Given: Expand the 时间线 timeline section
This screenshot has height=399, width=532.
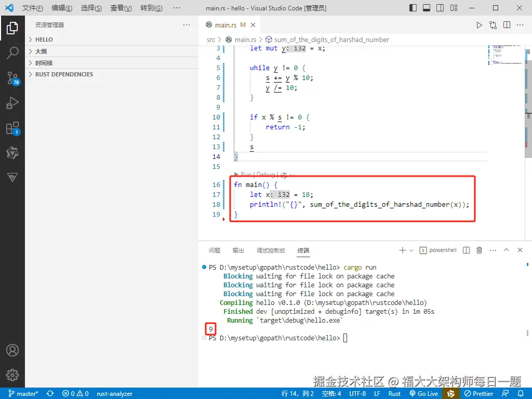Looking at the screenshot, I should click(112, 63).
